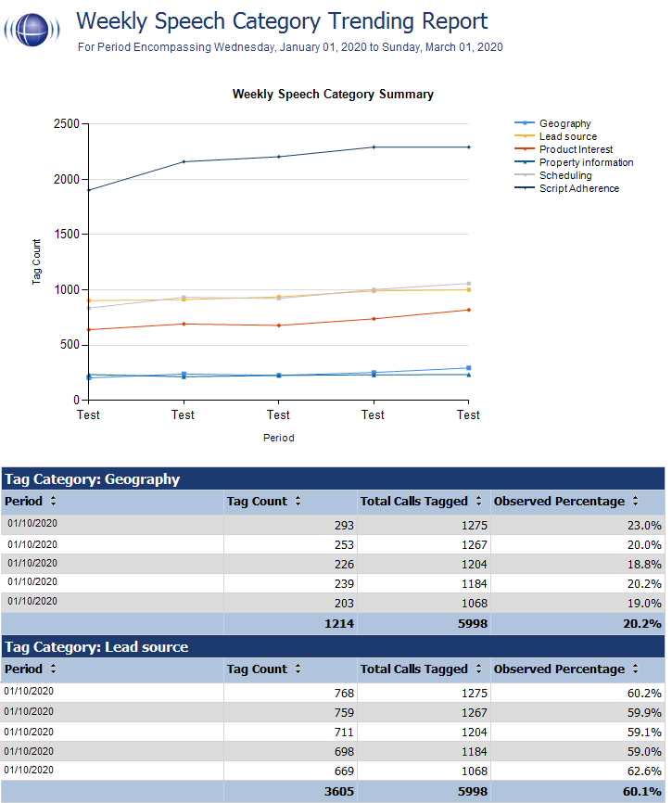This screenshot has height=803, width=672.
Task: Sort Geography table by Observed Percentage
Action: 635,502
